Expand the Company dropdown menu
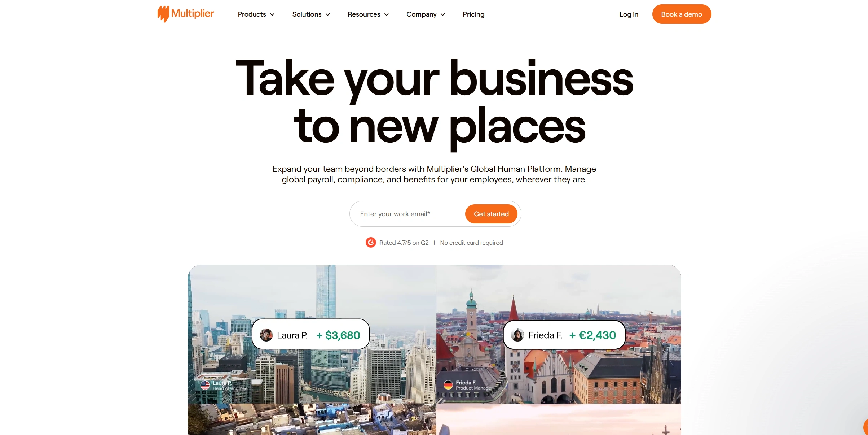The height and width of the screenshot is (435, 868). (426, 14)
